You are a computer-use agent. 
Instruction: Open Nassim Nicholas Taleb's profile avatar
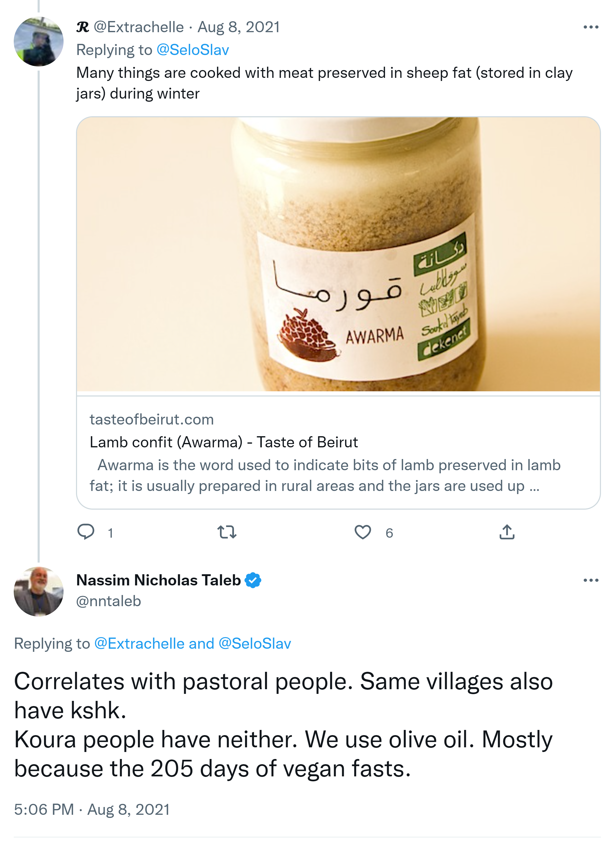coord(38,591)
